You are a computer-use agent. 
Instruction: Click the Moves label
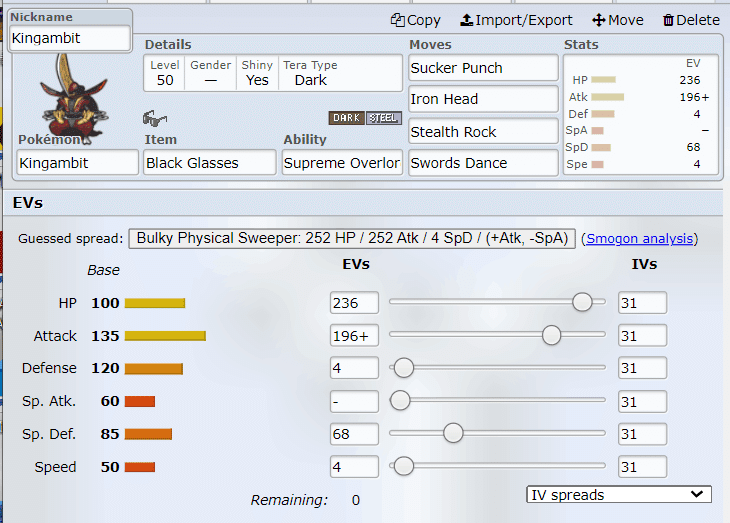(x=430, y=45)
